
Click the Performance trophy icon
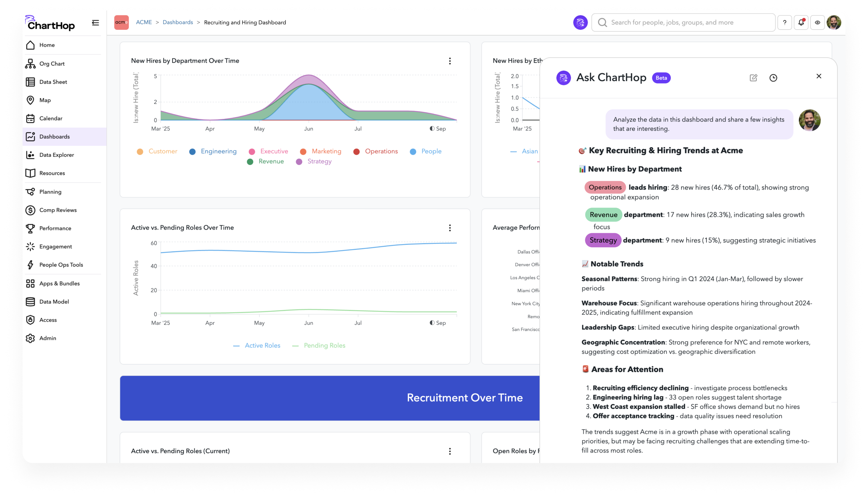(30, 228)
